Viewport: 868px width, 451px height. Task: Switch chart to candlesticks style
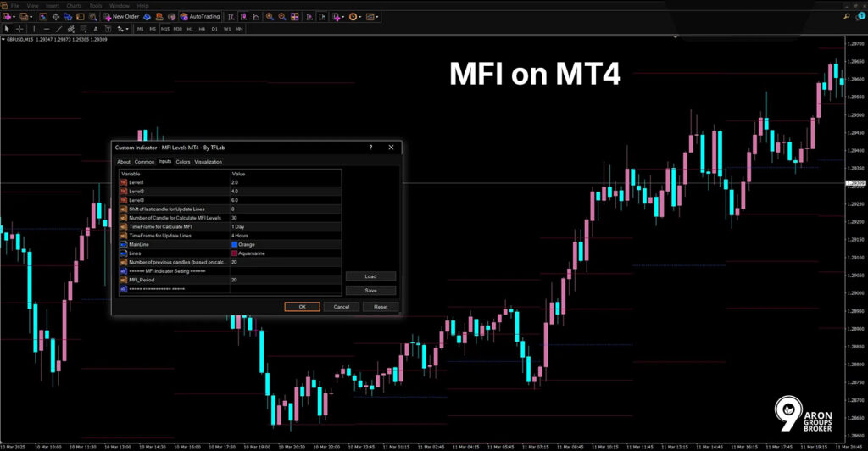click(x=243, y=17)
